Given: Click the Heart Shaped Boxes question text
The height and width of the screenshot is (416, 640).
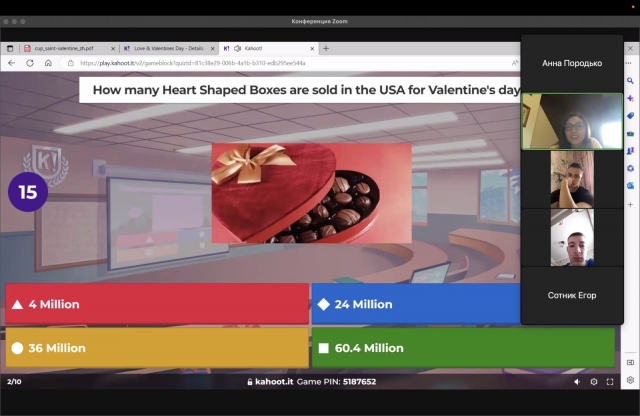Looking at the screenshot, I should point(306,90).
